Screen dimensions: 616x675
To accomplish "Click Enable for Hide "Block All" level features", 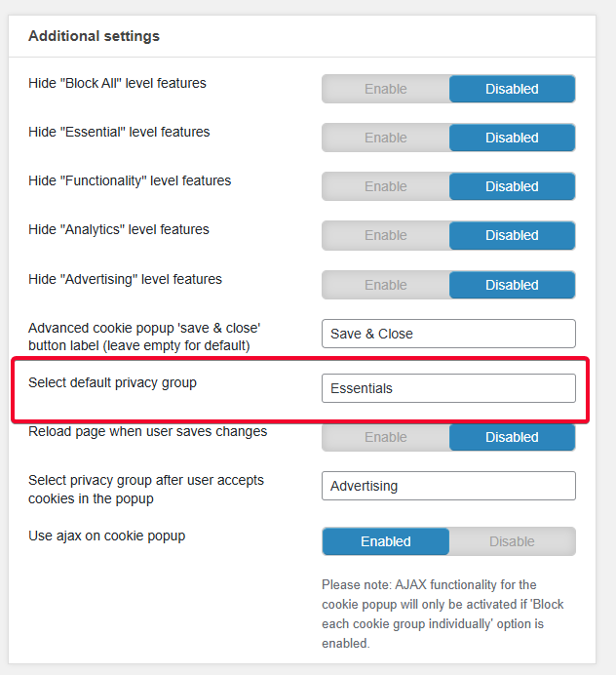I will (x=386, y=89).
